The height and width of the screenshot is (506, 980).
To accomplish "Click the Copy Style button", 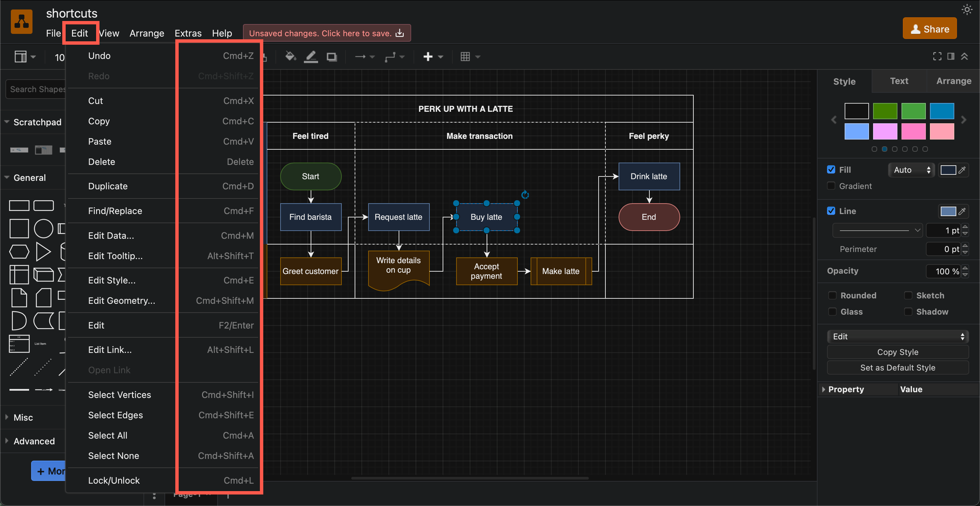I will pyautogui.click(x=898, y=352).
